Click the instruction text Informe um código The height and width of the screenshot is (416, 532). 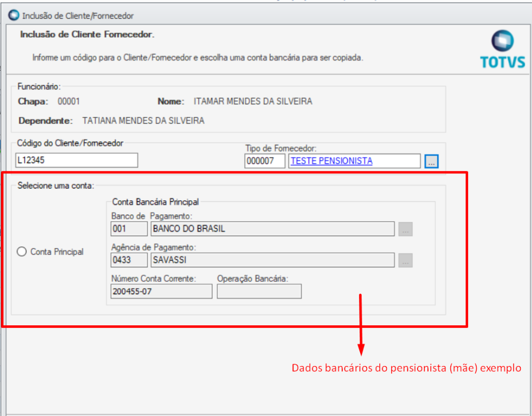click(x=198, y=57)
